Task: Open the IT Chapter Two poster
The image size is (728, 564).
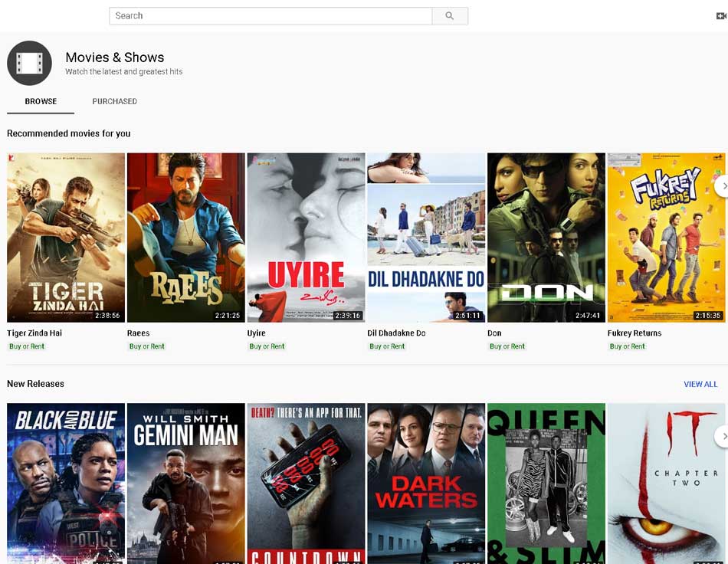Action: 666,484
